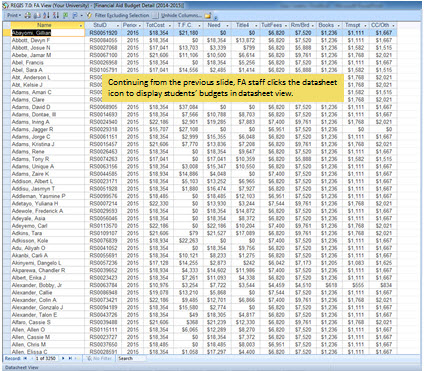This screenshot has width=424, height=371.
Task: Select the name 'Alexander, Bobby, Jr'
Action: pyautogui.click(x=37, y=285)
